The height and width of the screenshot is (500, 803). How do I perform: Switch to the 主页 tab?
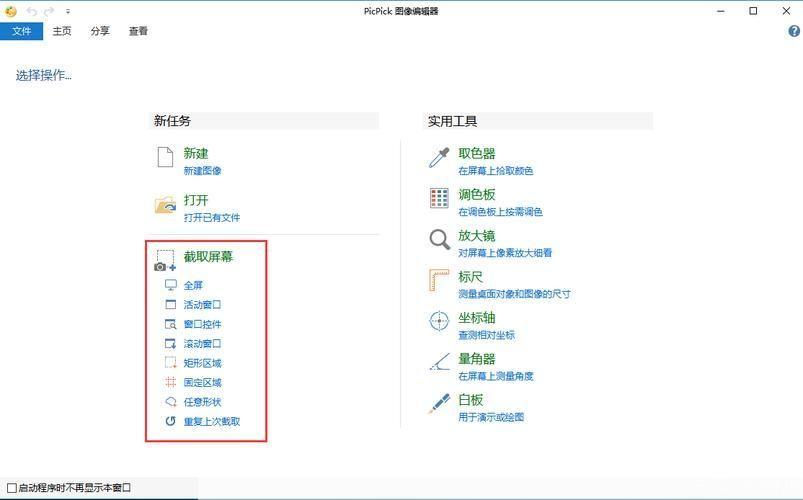(62, 31)
